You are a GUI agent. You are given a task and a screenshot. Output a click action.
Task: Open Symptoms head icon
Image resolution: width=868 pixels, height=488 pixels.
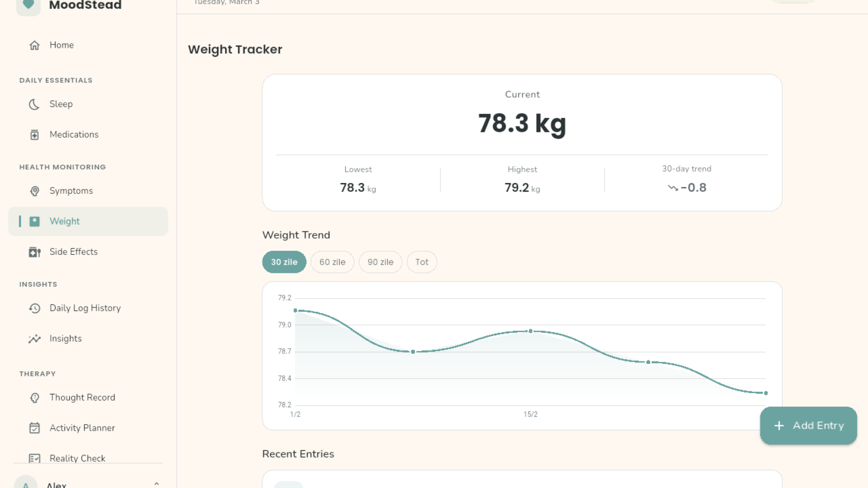click(34, 191)
